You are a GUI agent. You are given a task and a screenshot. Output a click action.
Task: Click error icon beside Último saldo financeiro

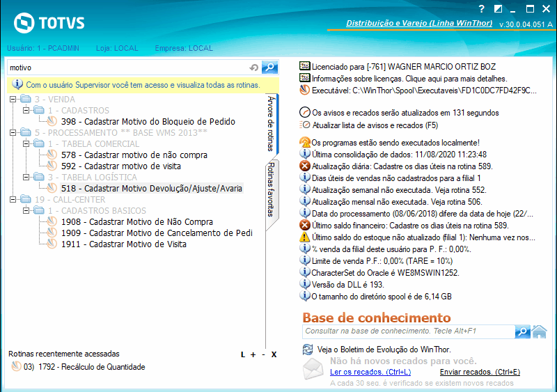point(305,226)
